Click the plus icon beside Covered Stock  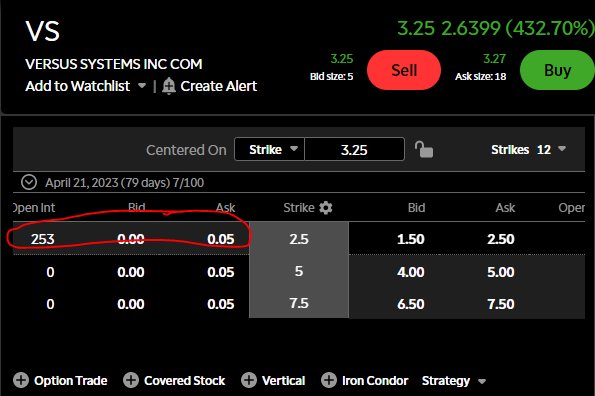131,380
